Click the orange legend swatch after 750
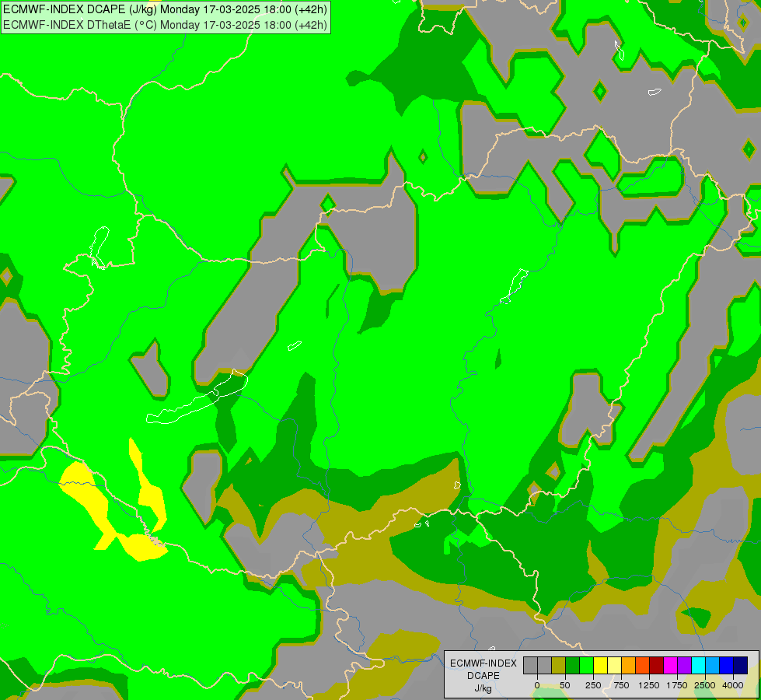This screenshot has height=700, width=761. [629, 666]
